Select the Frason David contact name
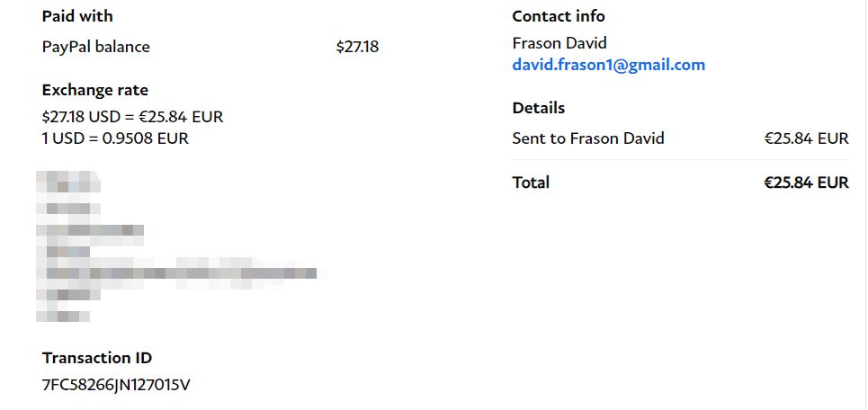Image resolution: width=868 pixels, height=410 pixels. coord(559,43)
